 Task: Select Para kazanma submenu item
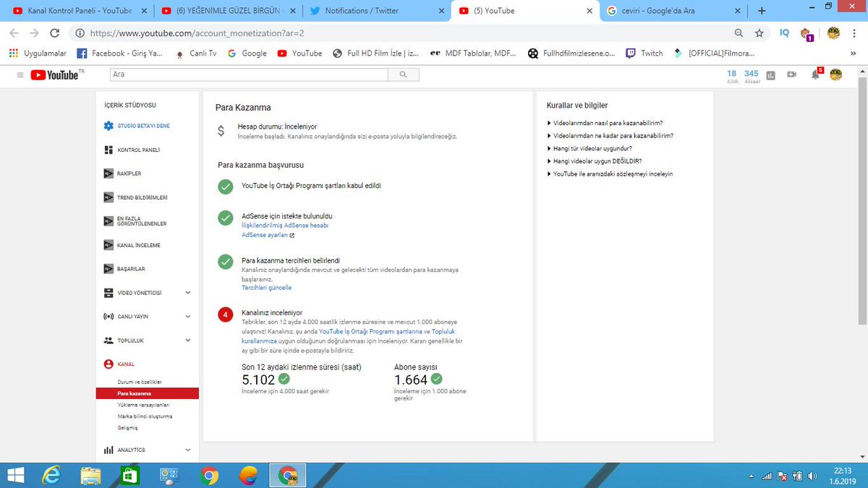point(147,393)
